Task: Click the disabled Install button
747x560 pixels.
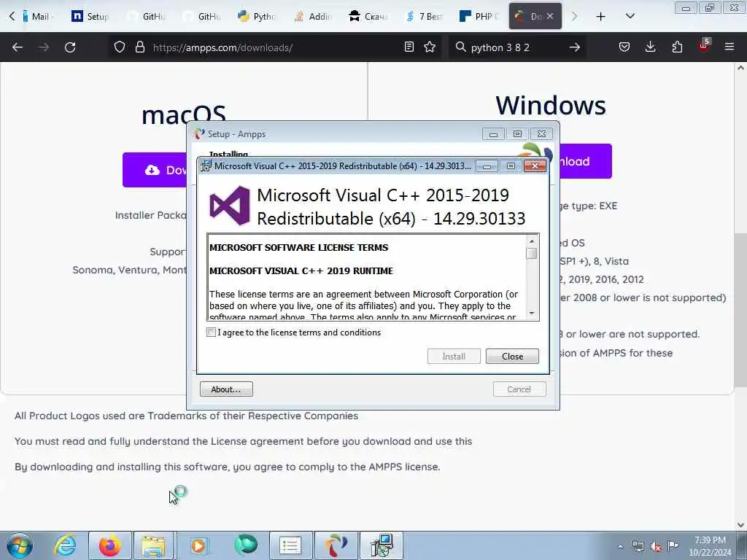Action: 454,356
